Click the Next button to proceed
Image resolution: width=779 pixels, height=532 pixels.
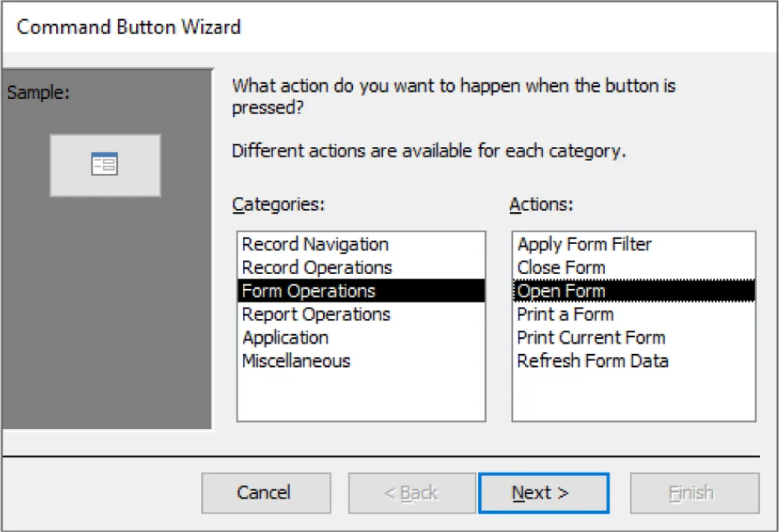click(x=544, y=492)
